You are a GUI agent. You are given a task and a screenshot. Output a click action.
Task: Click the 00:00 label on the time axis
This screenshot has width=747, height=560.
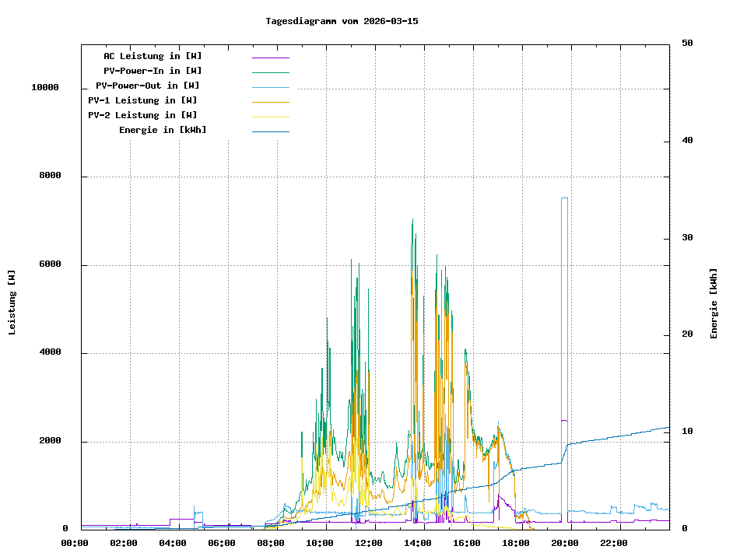75,543
